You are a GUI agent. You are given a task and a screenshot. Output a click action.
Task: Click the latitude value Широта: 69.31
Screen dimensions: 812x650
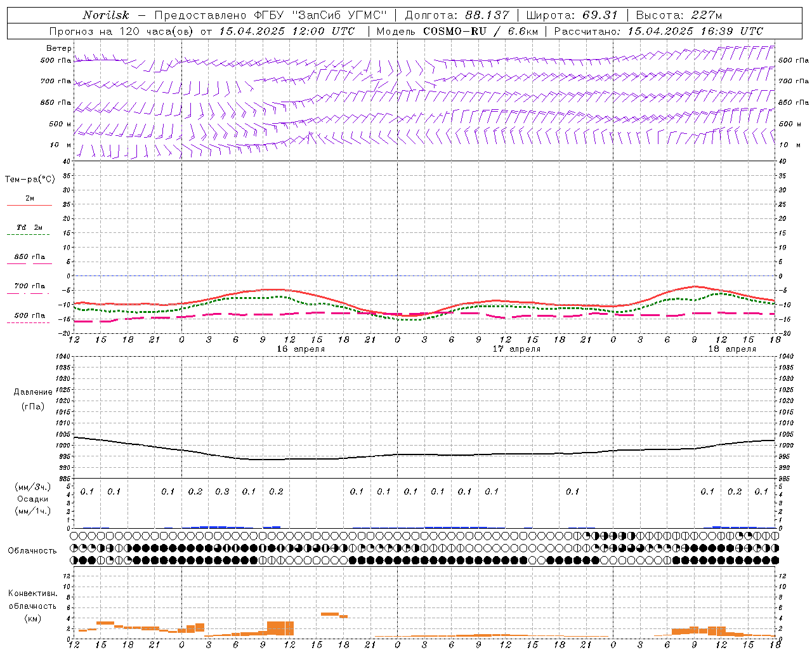coord(572,15)
